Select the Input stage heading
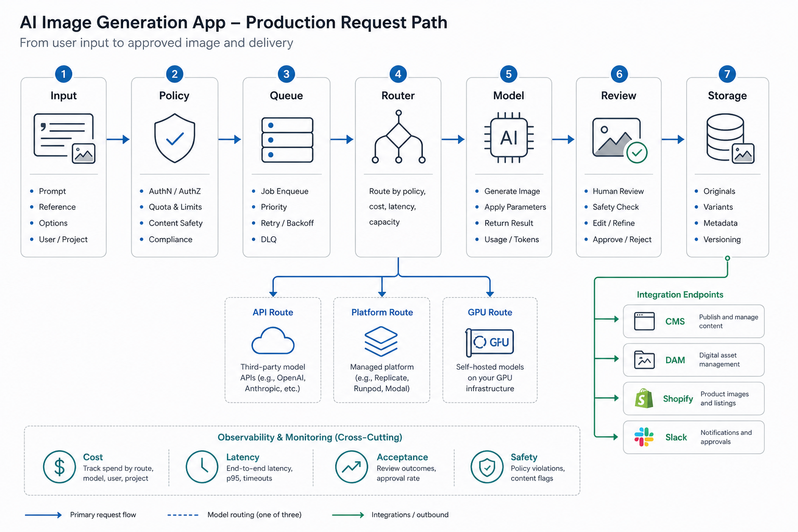This screenshot has height=532, width=798. tap(63, 96)
